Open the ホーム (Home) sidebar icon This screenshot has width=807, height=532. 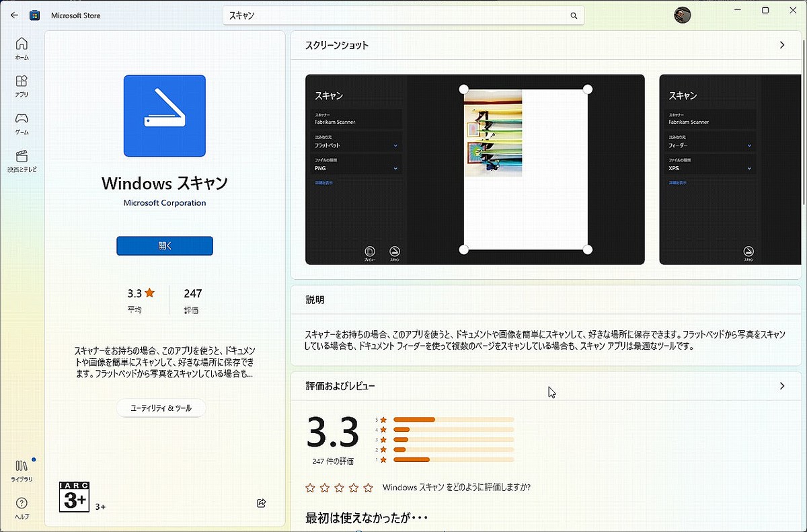[22, 49]
